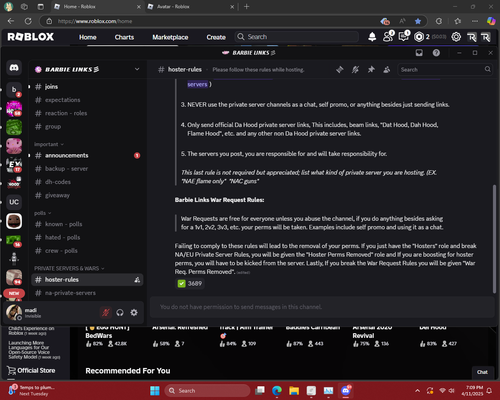This screenshot has width=500, height=400.
Task: Click the Roblox logo
Action: [x=31, y=37]
